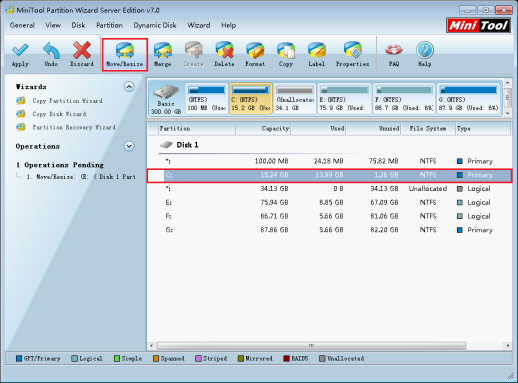Click the Copy partition icon
This screenshot has height=383, width=518.
(286, 50)
